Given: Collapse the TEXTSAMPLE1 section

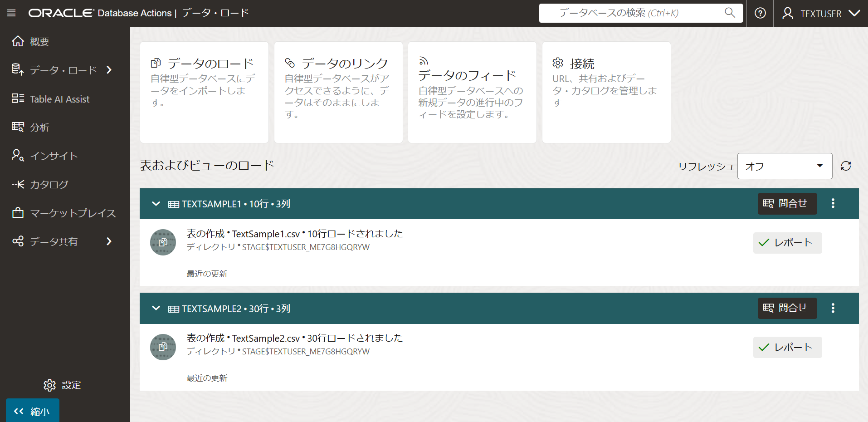Looking at the screenshot, I should [x=156, y=203].
